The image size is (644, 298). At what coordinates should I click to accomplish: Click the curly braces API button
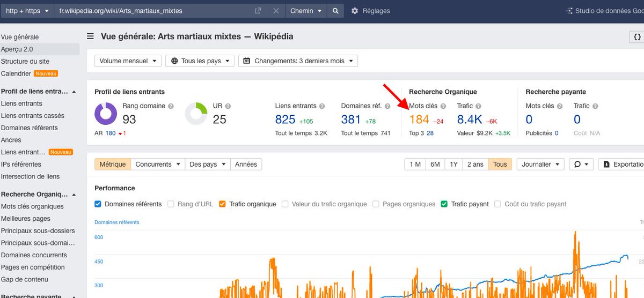[637, 37]
